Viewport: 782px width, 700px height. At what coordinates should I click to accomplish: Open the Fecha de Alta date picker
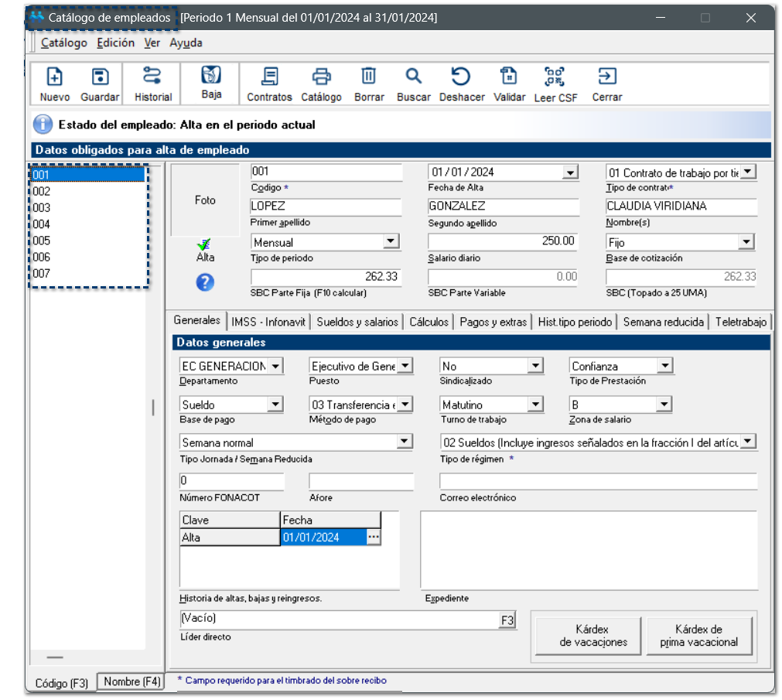[x=570, y=173]
